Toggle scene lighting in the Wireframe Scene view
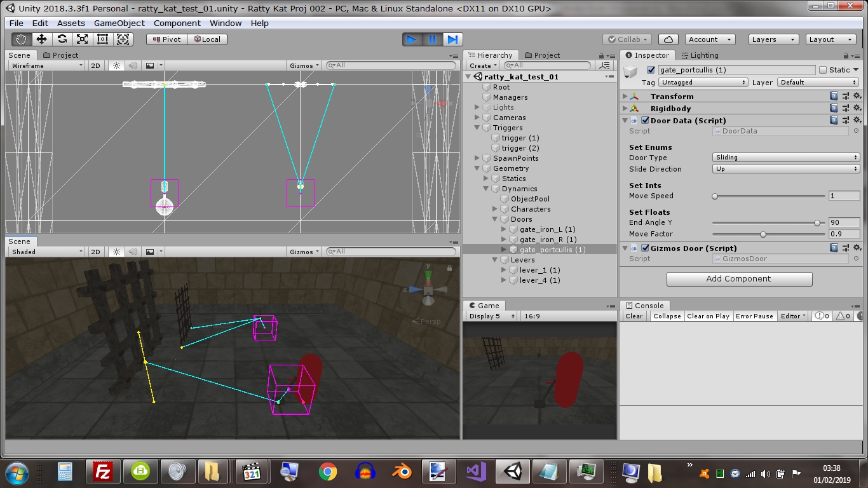This screenshot has width=868, height=488. pos(116,65)
